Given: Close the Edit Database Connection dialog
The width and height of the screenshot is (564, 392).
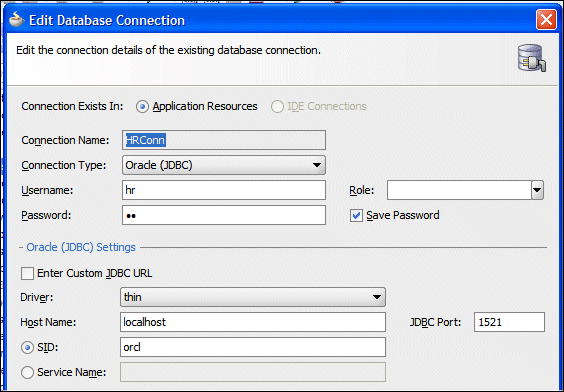Looking at the screenshot, I should pos(546,19).
